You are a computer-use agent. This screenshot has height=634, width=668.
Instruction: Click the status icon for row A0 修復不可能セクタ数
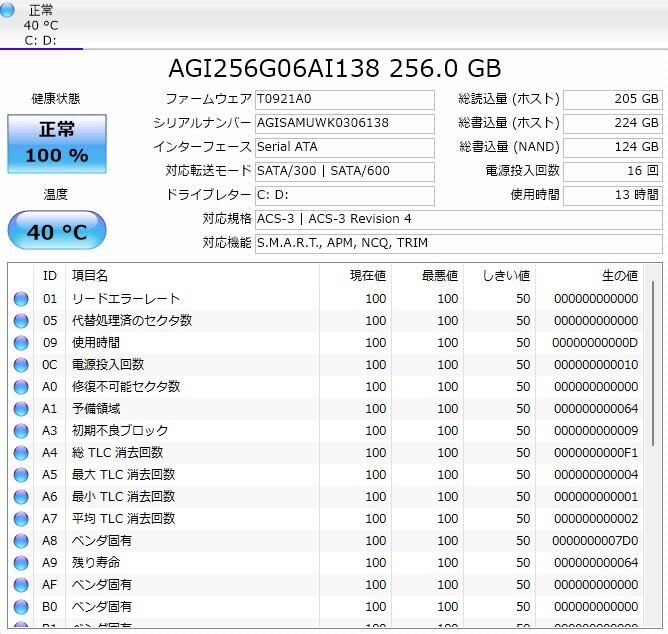click(21, 387)
